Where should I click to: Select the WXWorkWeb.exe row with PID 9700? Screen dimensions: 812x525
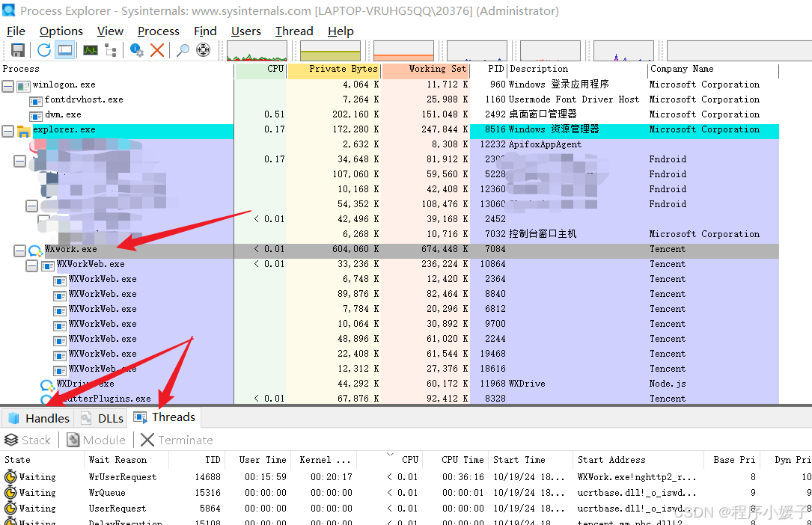pos(389,325)
